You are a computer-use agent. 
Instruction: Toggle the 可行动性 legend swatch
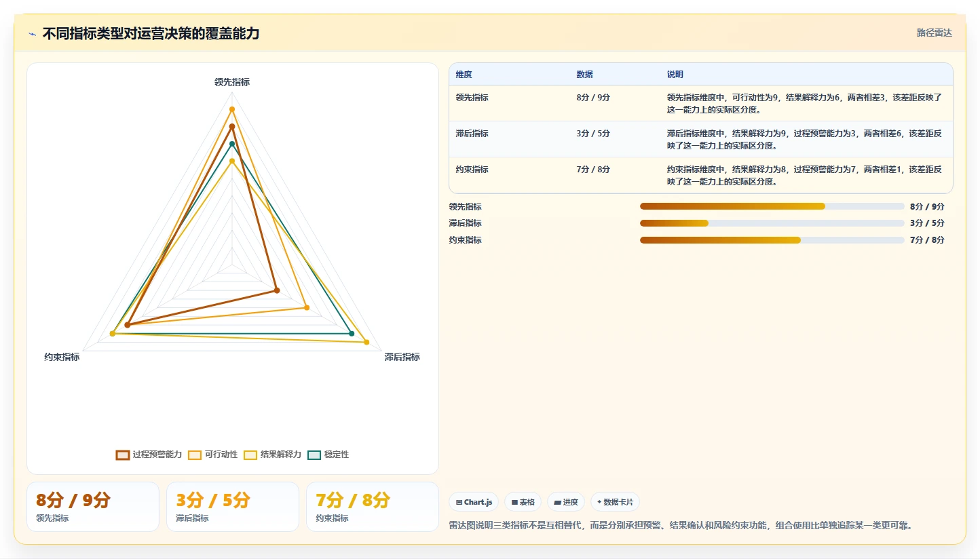195,455
